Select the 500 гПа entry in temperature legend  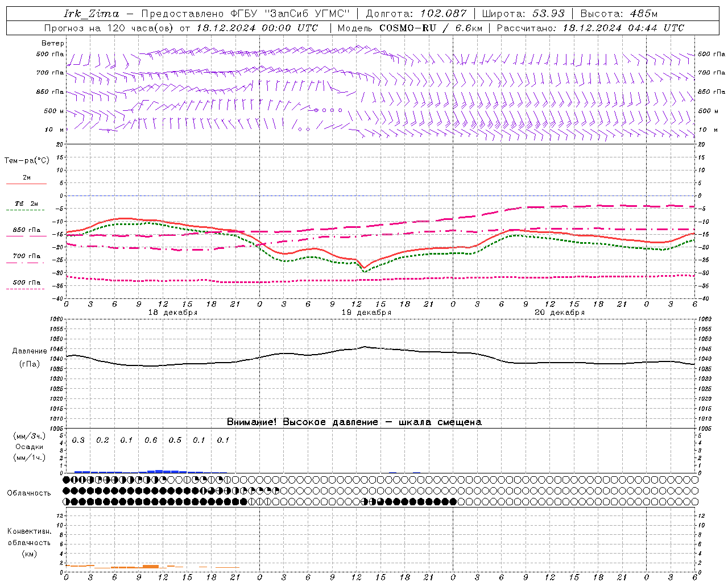click(27, 282)
